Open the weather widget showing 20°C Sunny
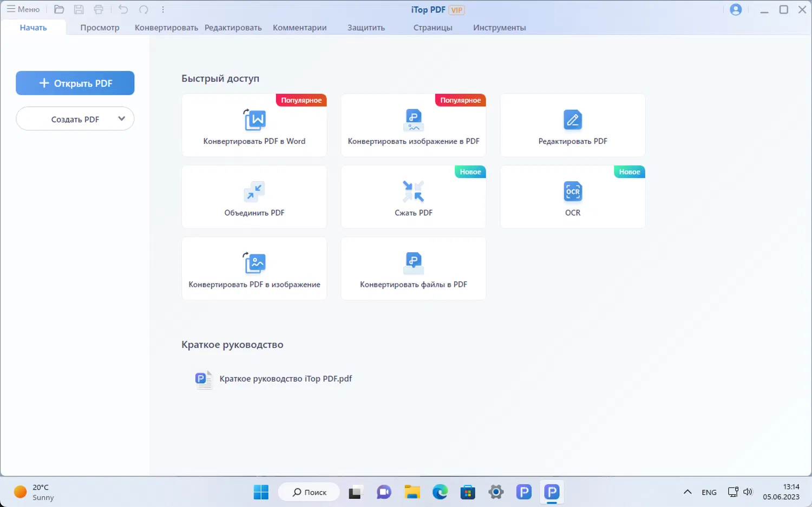The width and height of the screenshot is (812, 507). pos(35,492)
